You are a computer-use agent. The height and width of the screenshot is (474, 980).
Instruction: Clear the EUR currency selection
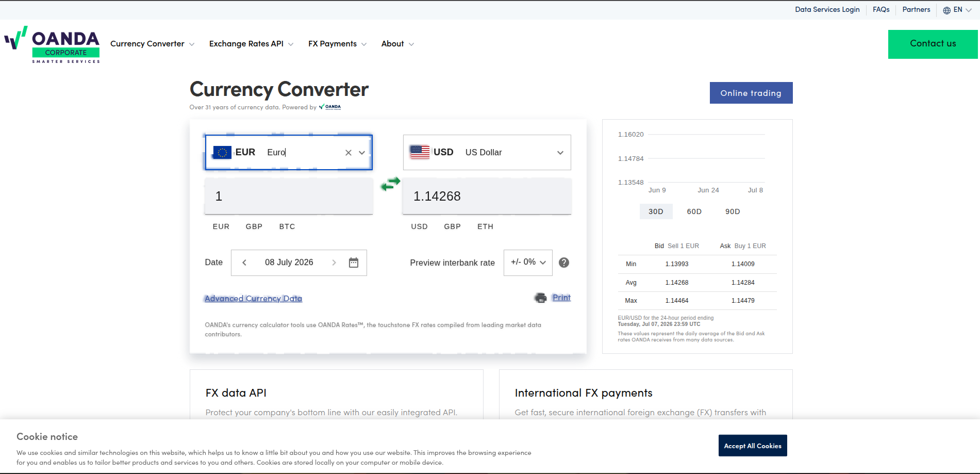348,153
